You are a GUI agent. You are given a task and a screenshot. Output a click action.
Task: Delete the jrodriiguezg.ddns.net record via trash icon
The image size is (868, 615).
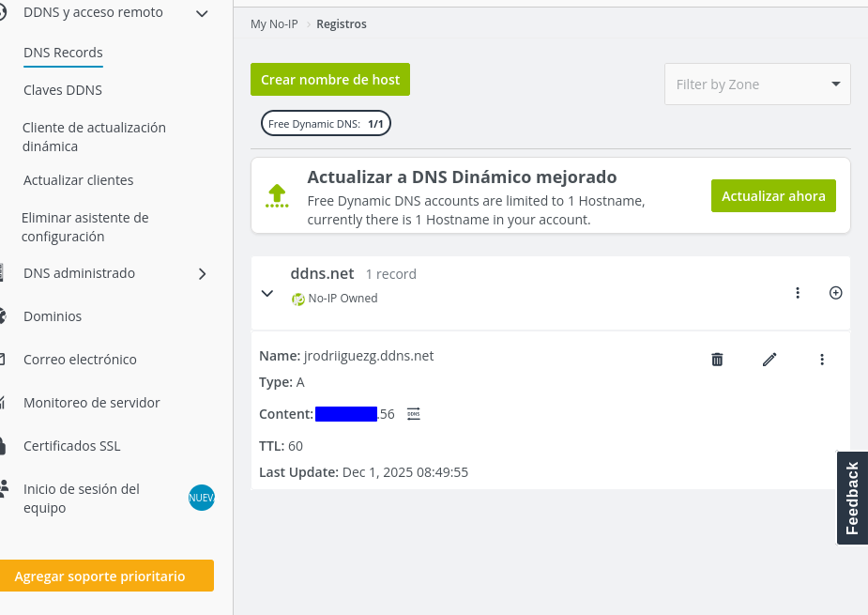coord(717,360)
